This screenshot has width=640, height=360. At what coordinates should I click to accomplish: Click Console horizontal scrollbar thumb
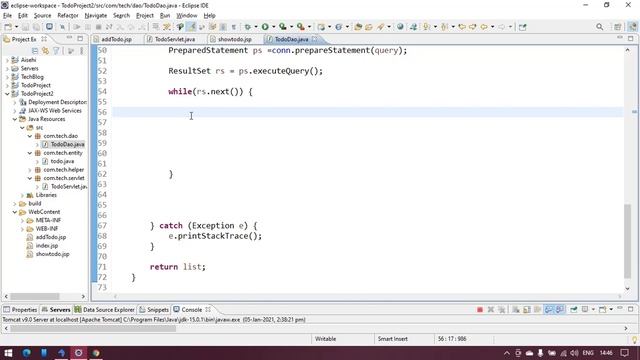pos(93,329)
